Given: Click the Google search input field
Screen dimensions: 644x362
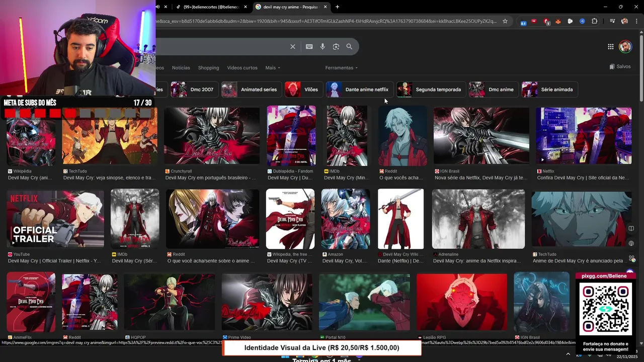Looking at the screenshot, I should pos(221,47).
